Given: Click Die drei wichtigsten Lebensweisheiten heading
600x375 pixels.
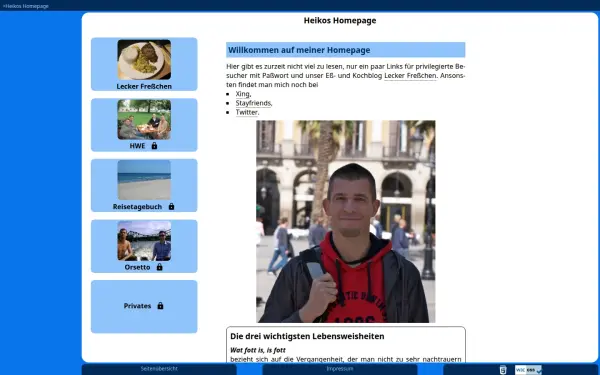Looking at the screenshot, I should click(307, 336).
